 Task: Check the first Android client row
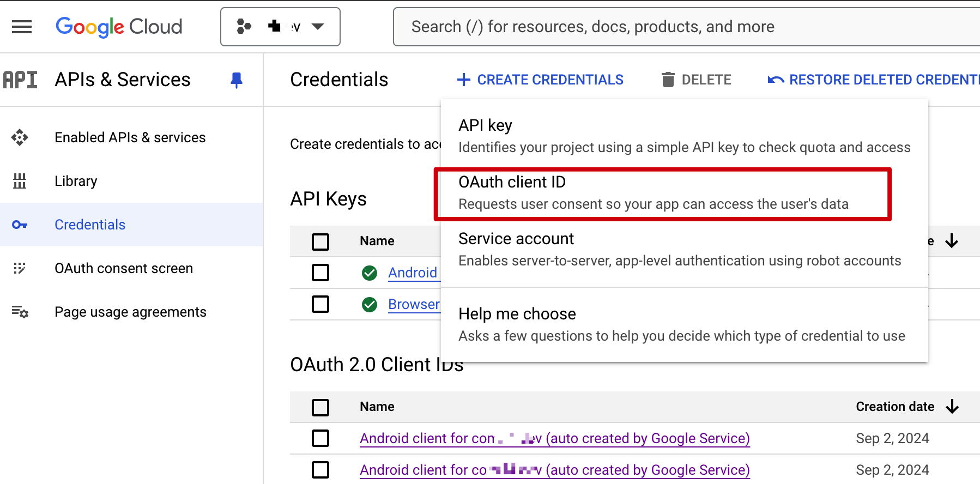[x=320, y=438]
